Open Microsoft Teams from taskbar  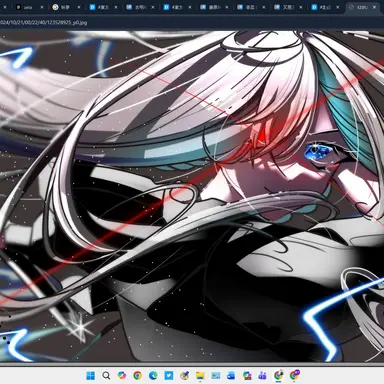coord(262,376)
